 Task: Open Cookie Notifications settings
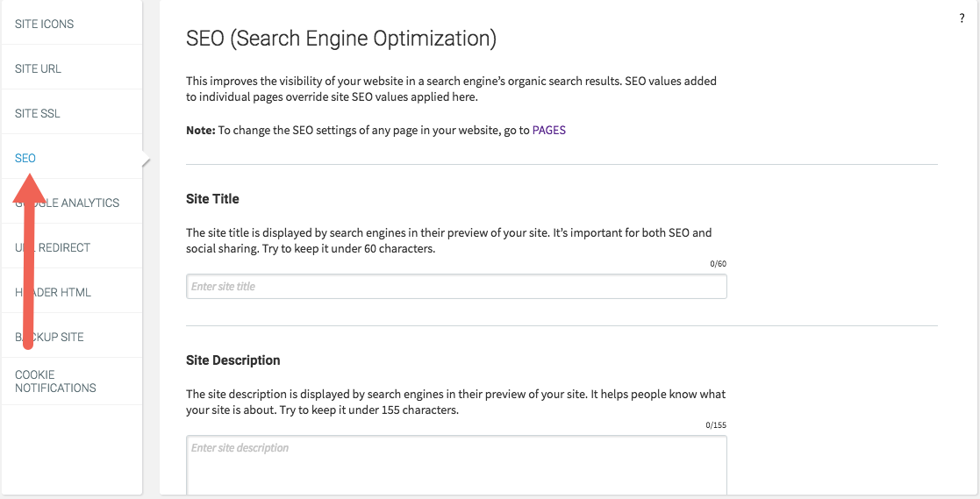pos(55,381)
